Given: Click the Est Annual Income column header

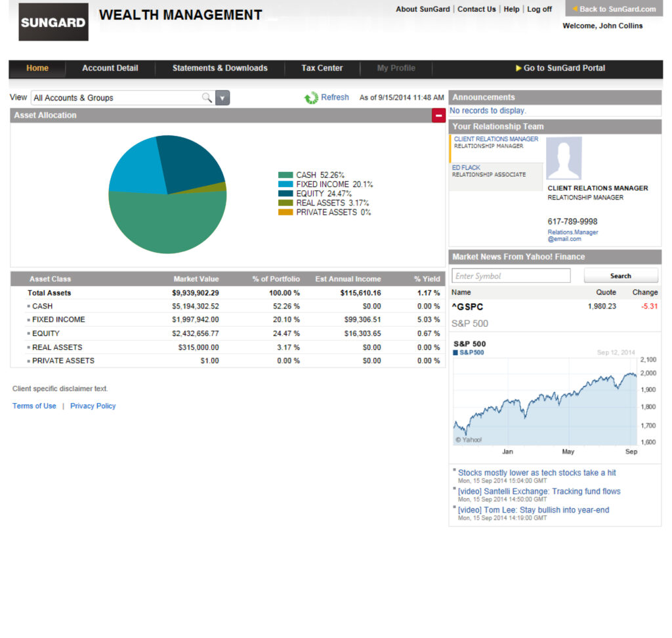Looking at the screenshot, I should pyautogui.click(x=348, y=279).
